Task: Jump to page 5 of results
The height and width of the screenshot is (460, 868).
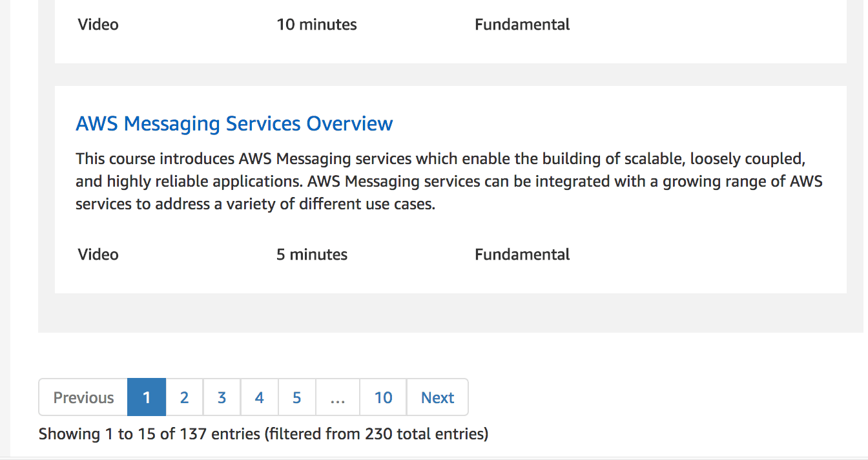Action: (296, 397)
